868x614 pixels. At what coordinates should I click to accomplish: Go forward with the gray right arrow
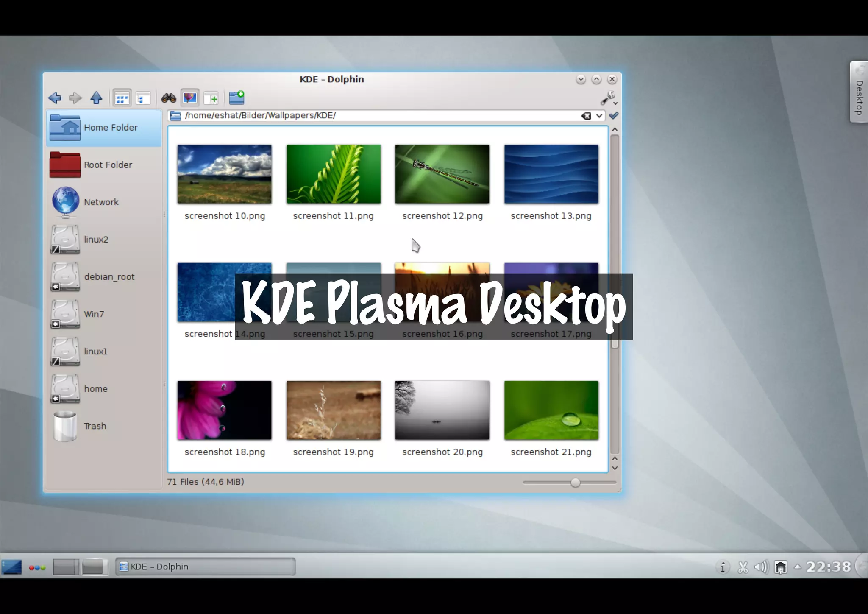click(75, 98)
